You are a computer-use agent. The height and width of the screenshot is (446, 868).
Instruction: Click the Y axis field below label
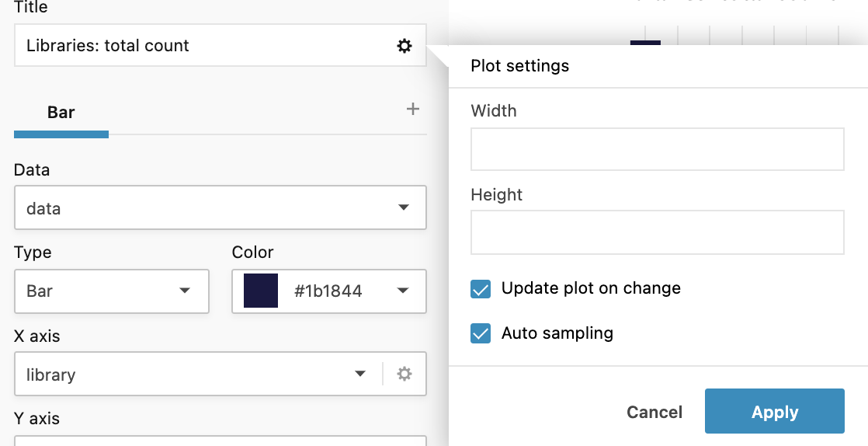(220, 441)
